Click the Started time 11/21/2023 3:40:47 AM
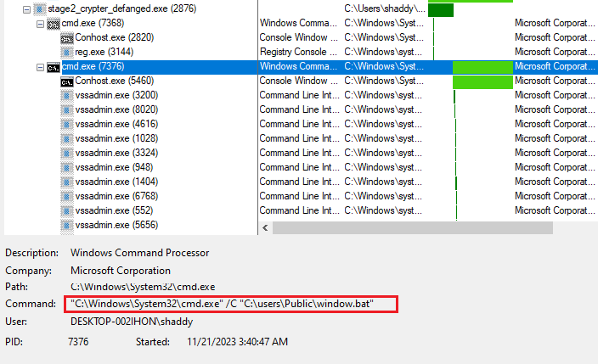Image resolution: width=598 pixels, height=364 pixels. click(237, 342)
